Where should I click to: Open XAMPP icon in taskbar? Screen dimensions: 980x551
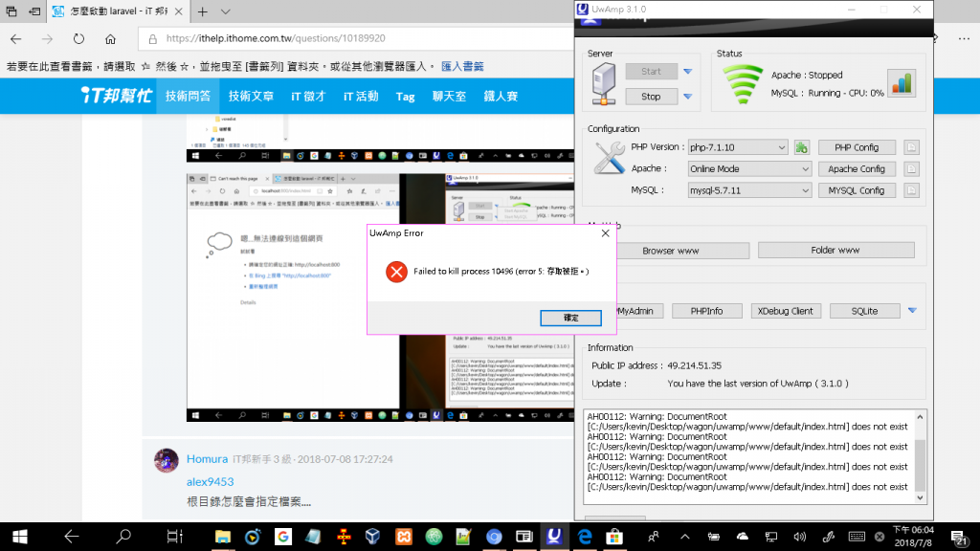[404, 537]
